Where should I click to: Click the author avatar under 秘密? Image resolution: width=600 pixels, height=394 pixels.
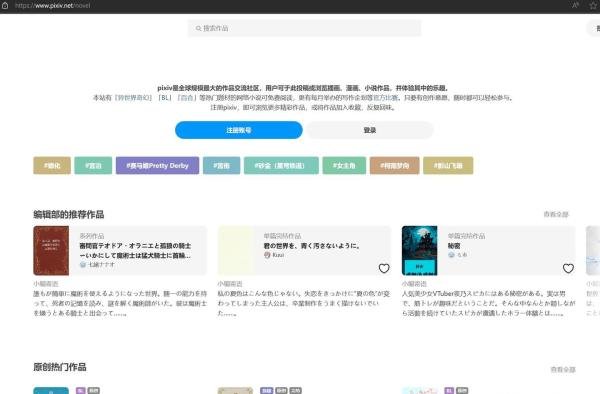[451, 255]
